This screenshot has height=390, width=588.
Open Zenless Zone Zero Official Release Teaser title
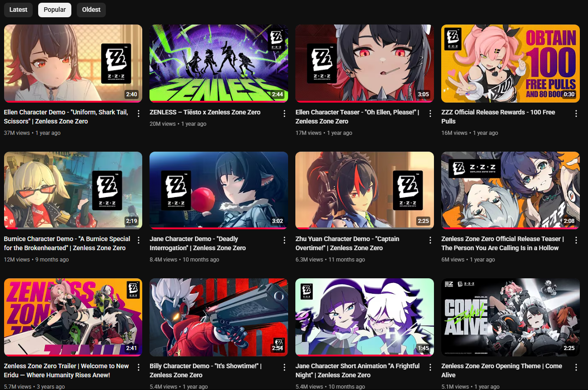503,243
